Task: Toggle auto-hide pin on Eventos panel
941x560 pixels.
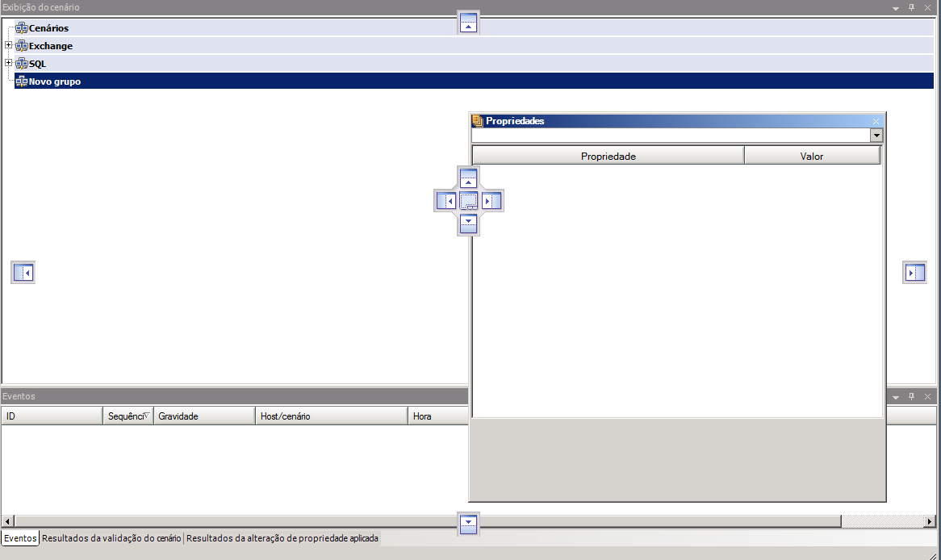Action: click(x=911, y=397)
